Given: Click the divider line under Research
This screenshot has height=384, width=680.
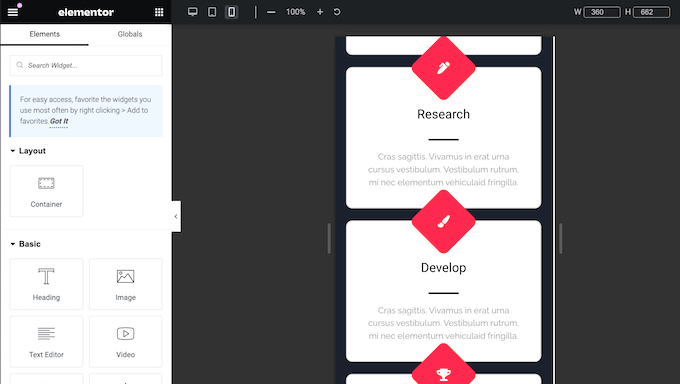Looking at the screenshot, I should coord(443,140).
